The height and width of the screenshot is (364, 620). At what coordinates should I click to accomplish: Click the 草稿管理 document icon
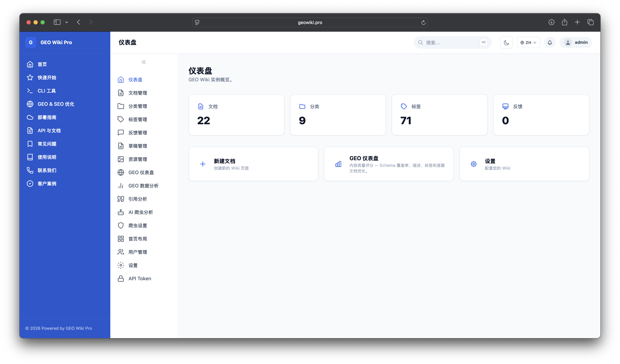point(121,146)
